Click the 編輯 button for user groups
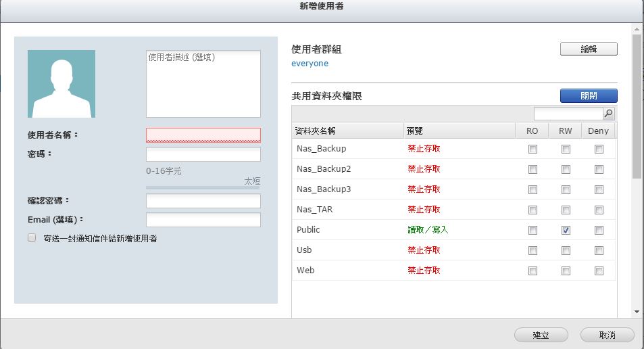 [x=588, y=49]
